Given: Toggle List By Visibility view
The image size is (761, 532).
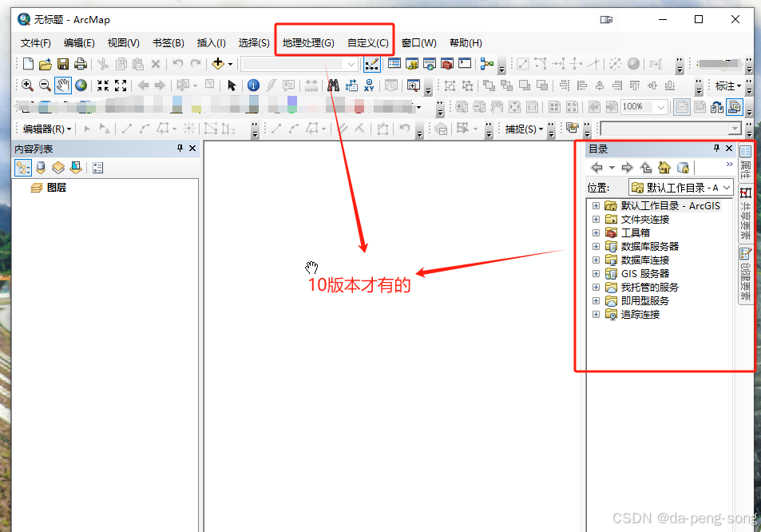Looking at the screenshot, I should tap(58, 168).
